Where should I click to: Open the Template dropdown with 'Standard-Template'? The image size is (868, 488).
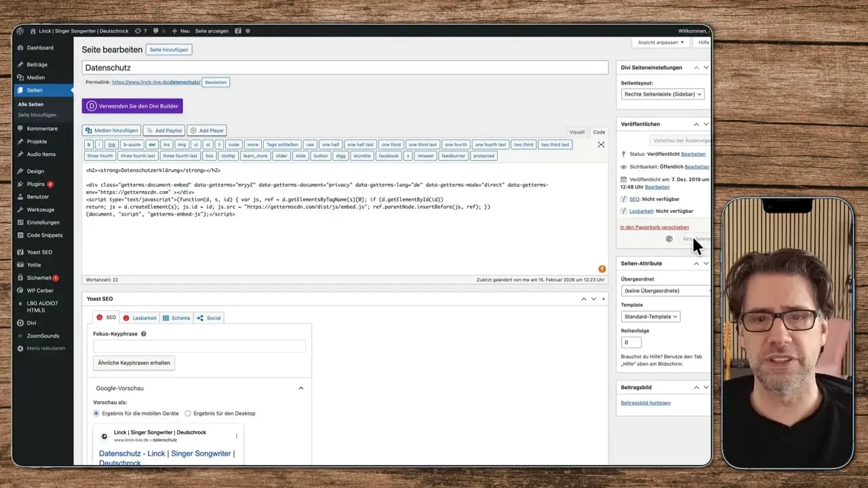[650, 317]
